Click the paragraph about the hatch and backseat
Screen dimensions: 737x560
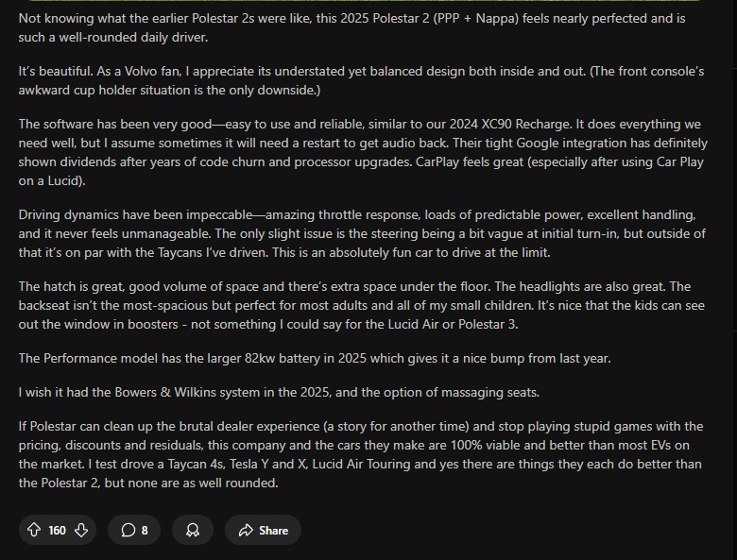point(359,304)
